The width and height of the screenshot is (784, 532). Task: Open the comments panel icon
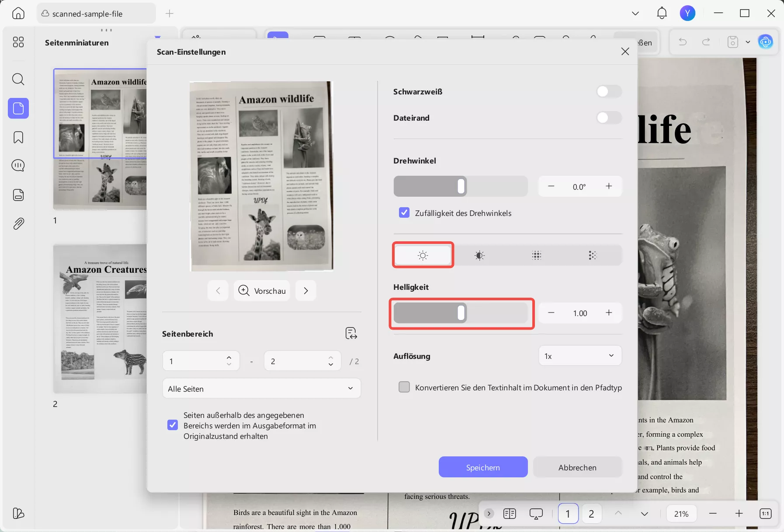coord(18,166)
